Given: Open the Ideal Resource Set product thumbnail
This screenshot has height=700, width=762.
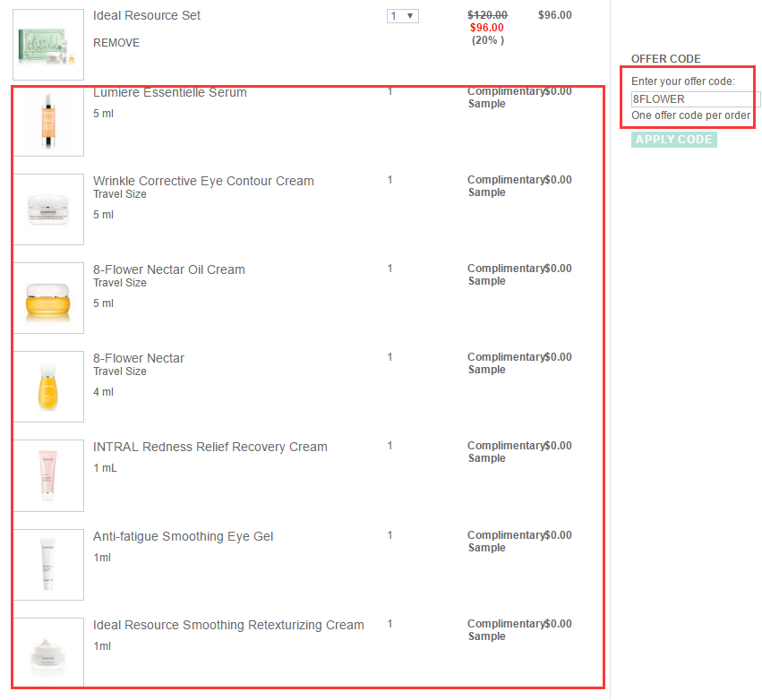Looking at the screenshot, I should (48, 45).
